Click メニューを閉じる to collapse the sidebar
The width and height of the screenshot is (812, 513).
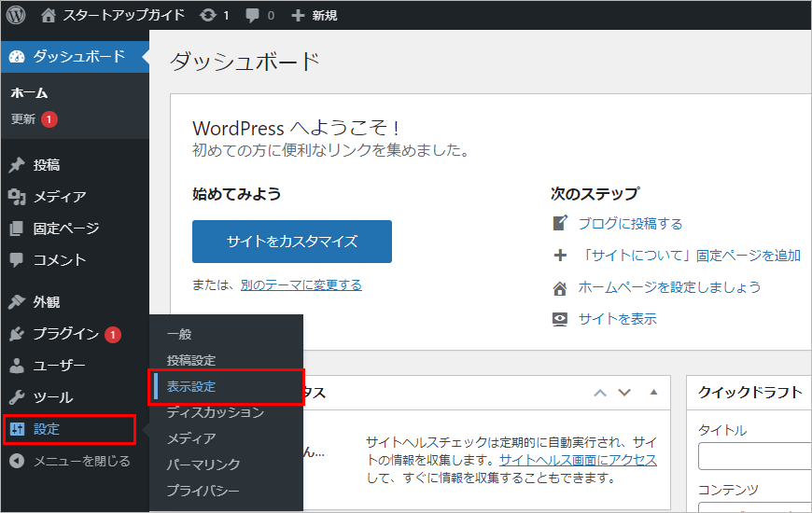point(82,461)
